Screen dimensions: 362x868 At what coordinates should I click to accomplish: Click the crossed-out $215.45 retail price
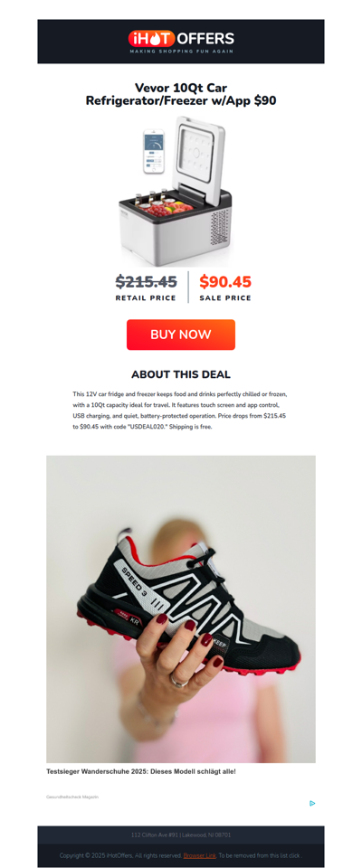147,282
